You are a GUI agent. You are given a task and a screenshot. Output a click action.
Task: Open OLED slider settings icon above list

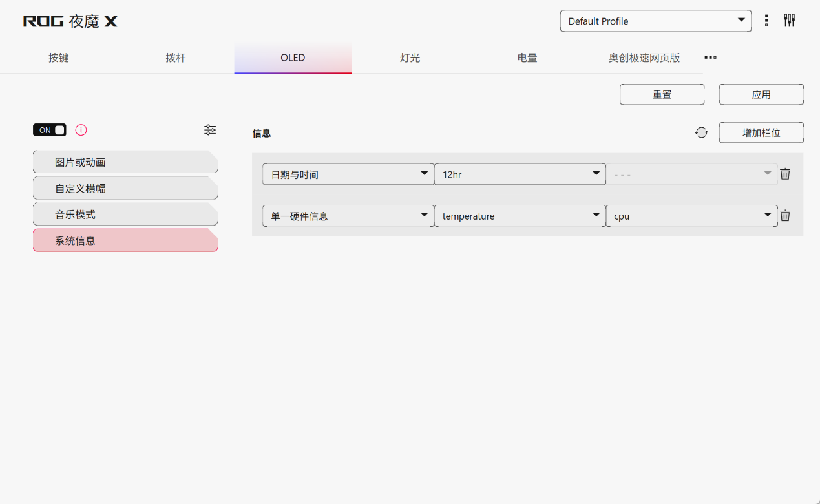[210, 130]
